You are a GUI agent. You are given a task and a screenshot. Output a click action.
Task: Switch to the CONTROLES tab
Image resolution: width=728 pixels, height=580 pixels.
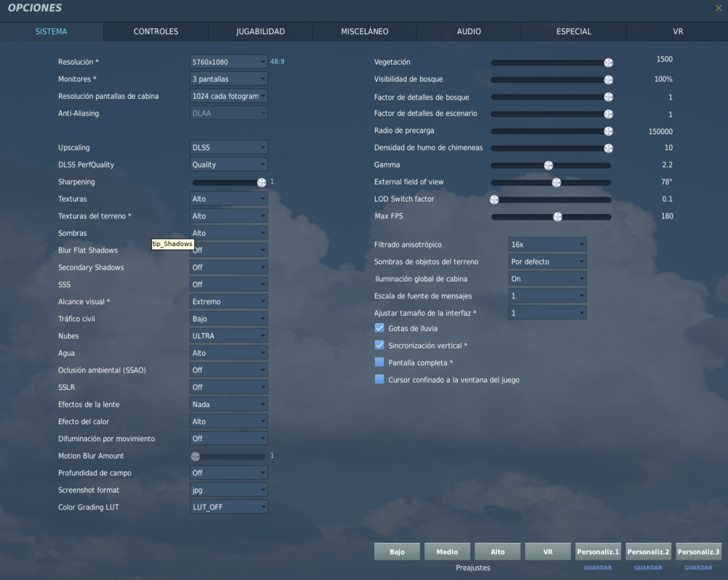click(x=154, y=31)
